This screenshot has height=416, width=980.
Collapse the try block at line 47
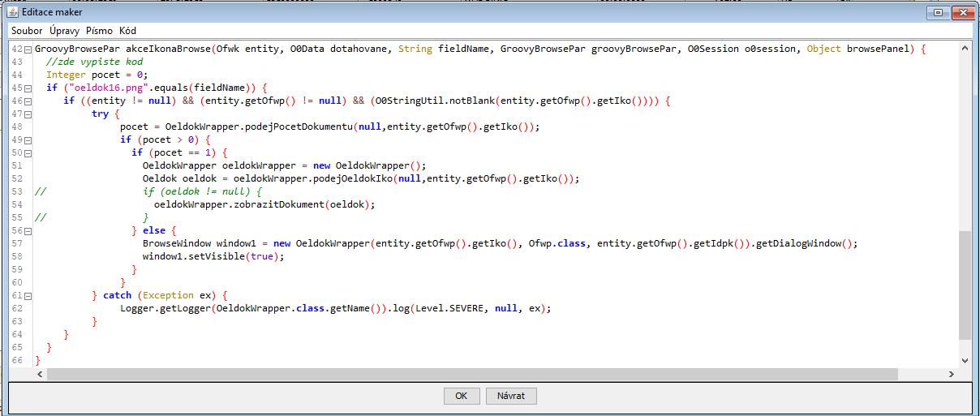point(28,114)
